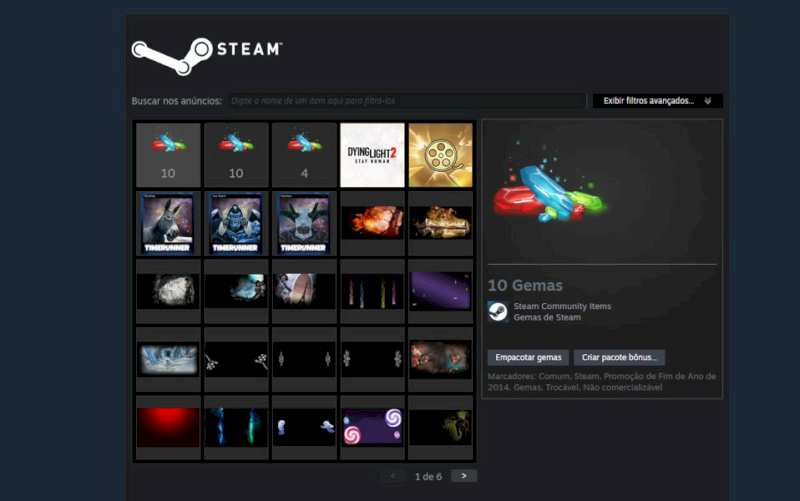Select the horned helmet Timerunner card
This screenshot has width=800, height=501.
click(x=304, y=223)
